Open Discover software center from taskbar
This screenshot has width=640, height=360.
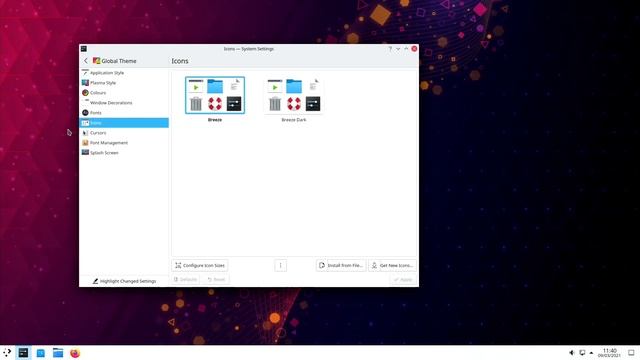coord(41,353)
